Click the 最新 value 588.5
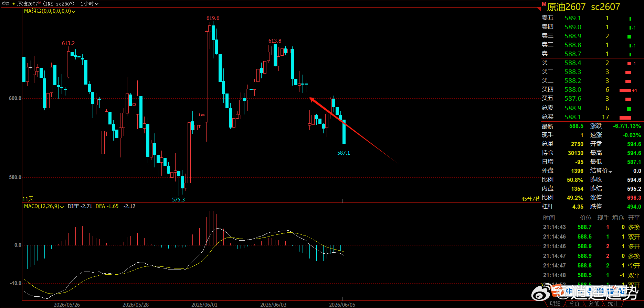Screen dimensions: 644x308 [576, 126]
